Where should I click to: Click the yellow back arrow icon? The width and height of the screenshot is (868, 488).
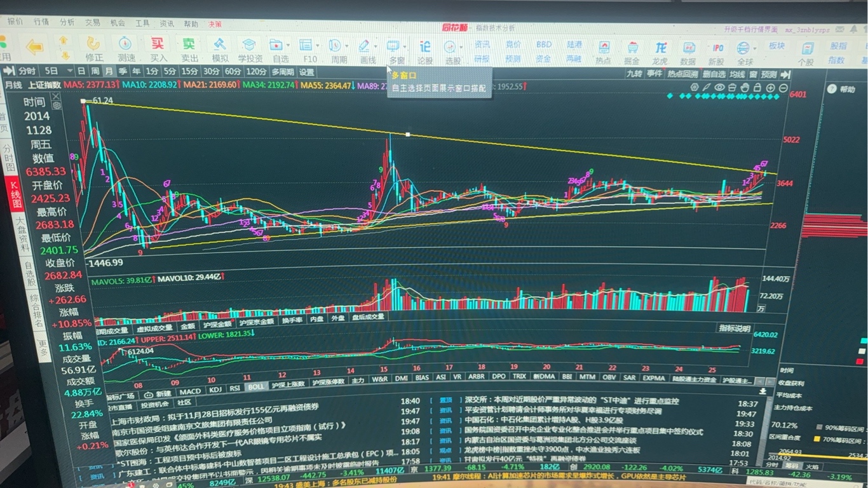tap(34, 46)
